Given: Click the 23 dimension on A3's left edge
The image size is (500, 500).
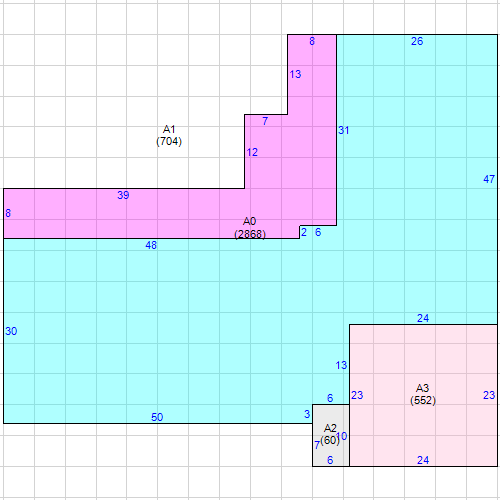Looking at the screenshot, I should coord(357,395).
